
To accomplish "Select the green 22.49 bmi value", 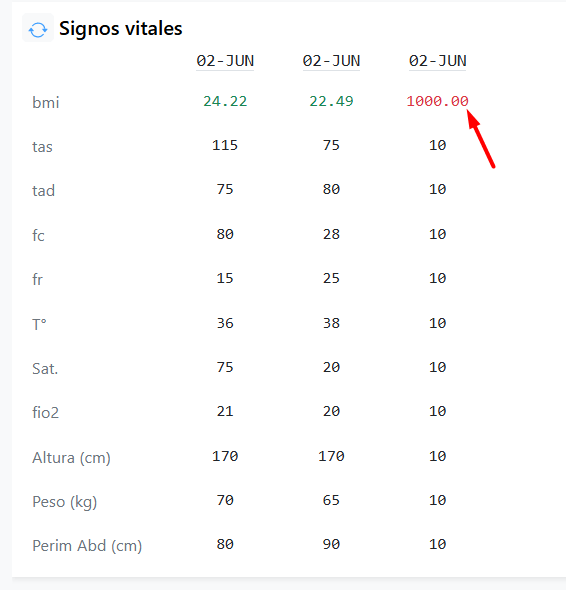I will click(331, 101).
